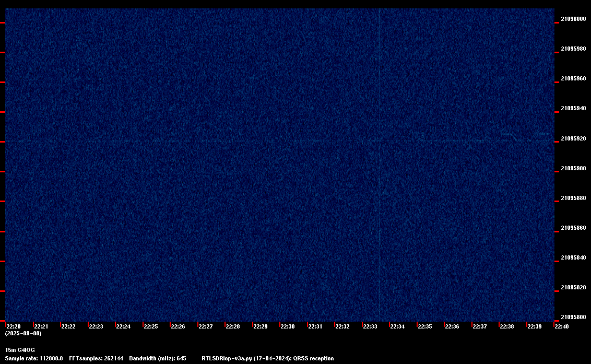Viewport: 591px width, 364px height.
Task: Click the 22:34 time axis label
Action: (x=397, y=326)
